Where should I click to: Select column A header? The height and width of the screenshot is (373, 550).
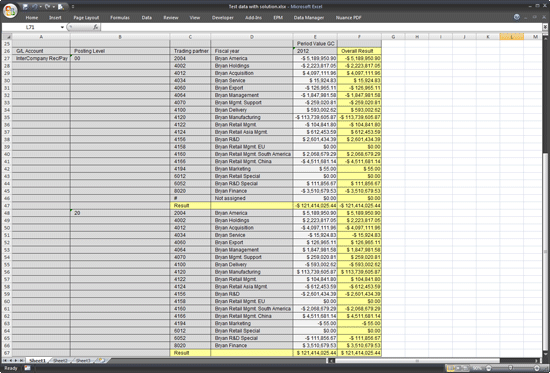pos(41,37)
